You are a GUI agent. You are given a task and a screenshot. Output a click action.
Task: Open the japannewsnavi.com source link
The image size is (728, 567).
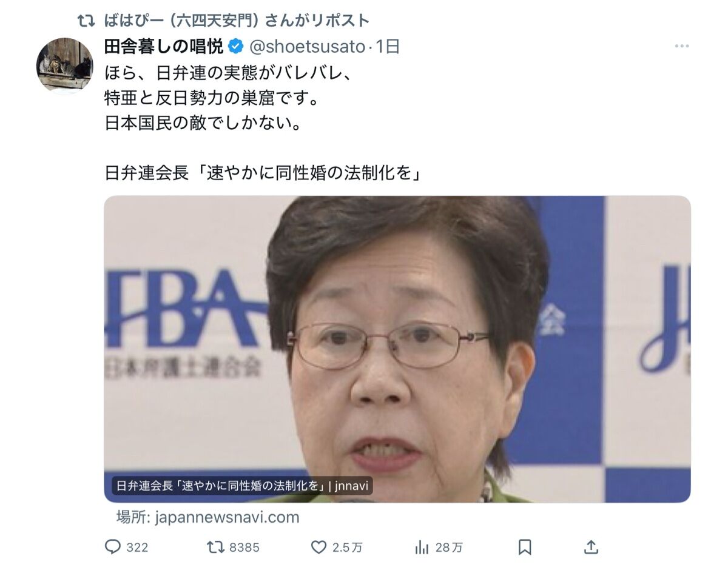click(208, 517)
